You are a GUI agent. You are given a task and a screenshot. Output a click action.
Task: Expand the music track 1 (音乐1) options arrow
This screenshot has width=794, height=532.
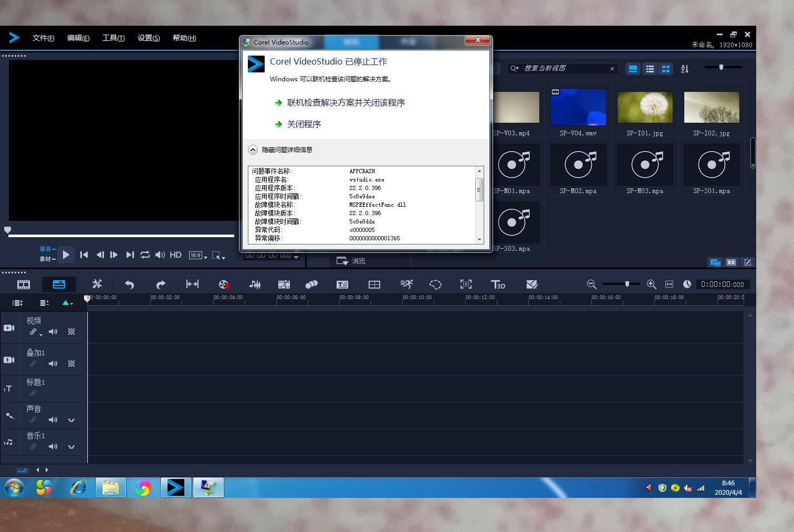[x=71, y=446]
